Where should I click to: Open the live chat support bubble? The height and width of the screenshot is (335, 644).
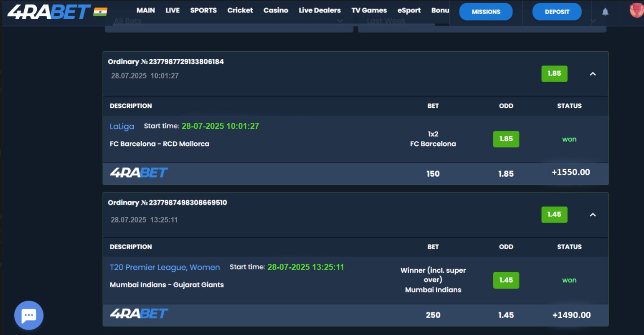coord(29,315)
